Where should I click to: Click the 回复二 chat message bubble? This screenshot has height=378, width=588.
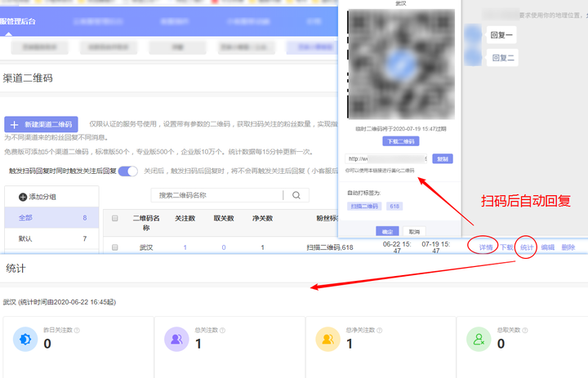pyautogui.click(x=502, y=58)
